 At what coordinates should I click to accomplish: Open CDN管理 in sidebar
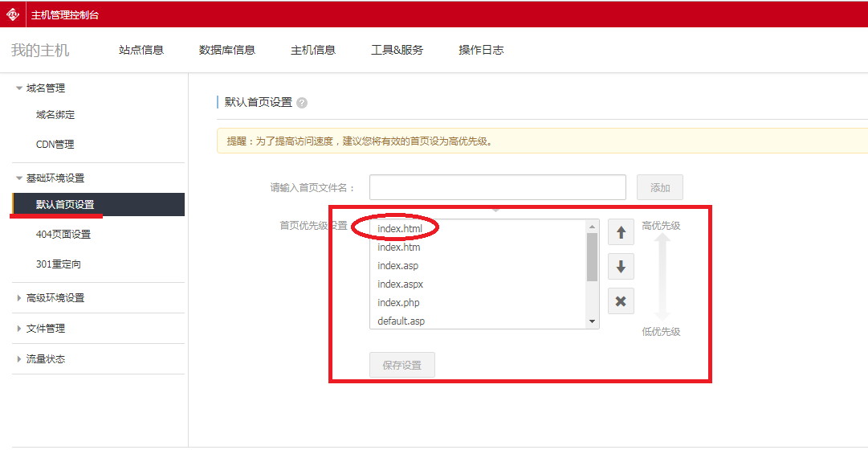pos(55,145)
